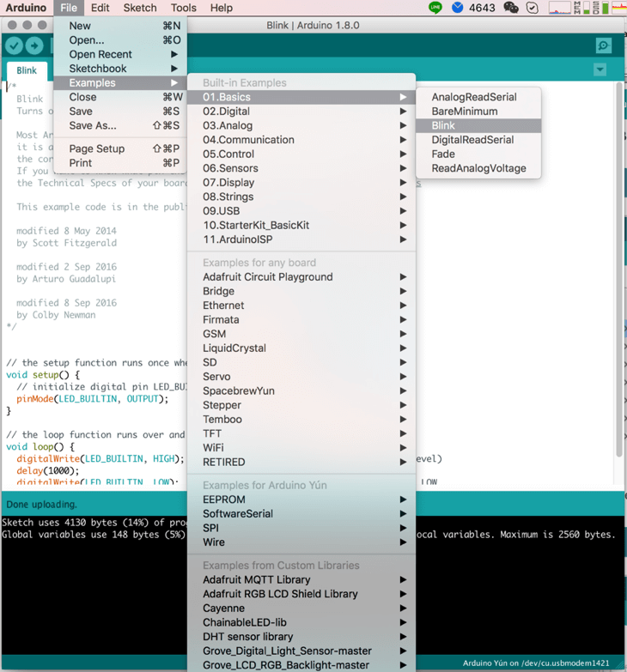Expand the 07.Display examples submenu
This screenshot has height=672, width=627.
pyautogui.click(x=301, y=183)
